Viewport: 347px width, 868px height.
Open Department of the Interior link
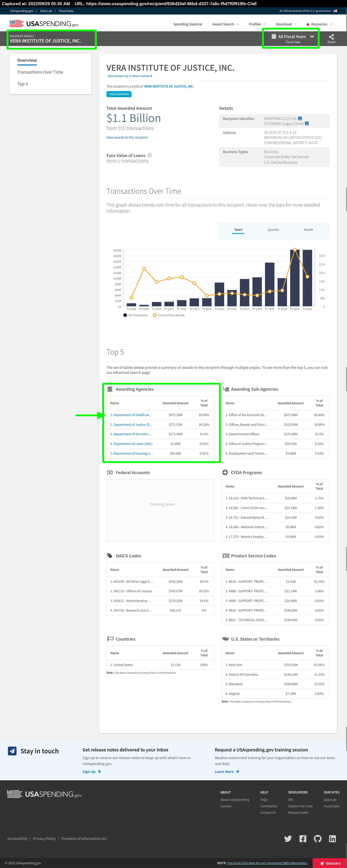click(x=131, y=434)
